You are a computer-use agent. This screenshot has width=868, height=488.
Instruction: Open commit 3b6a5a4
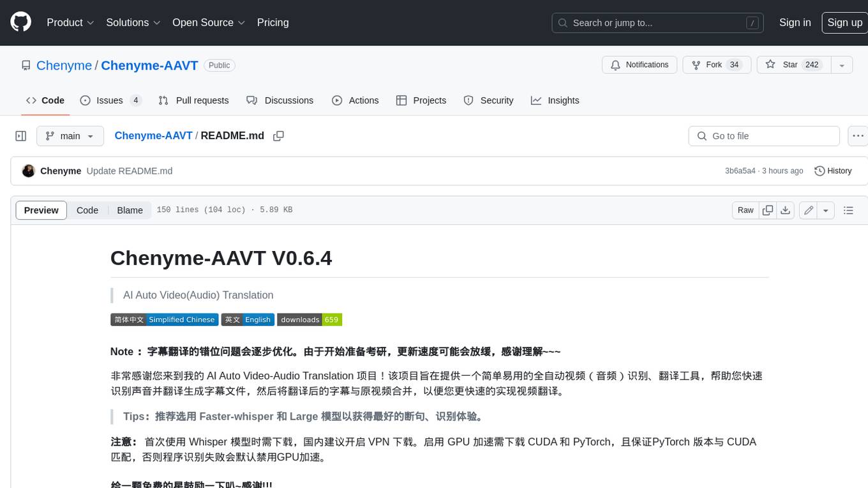(x=740, y=171)
